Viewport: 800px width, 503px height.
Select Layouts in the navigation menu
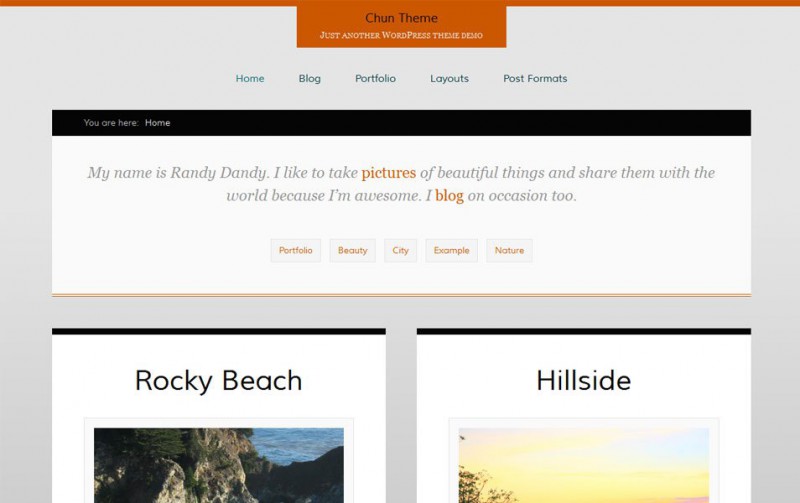click(x=449, y=79)
